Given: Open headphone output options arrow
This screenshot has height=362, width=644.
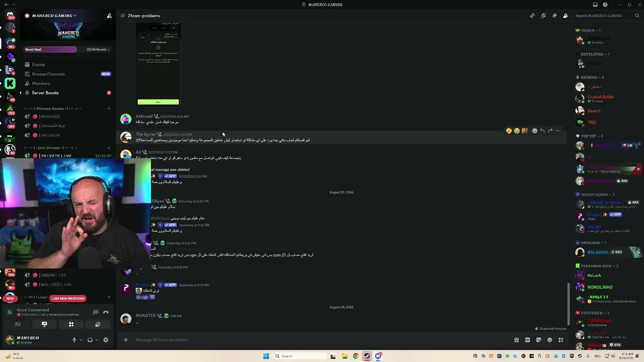Looking at the screenshot, I should point(97,340).
